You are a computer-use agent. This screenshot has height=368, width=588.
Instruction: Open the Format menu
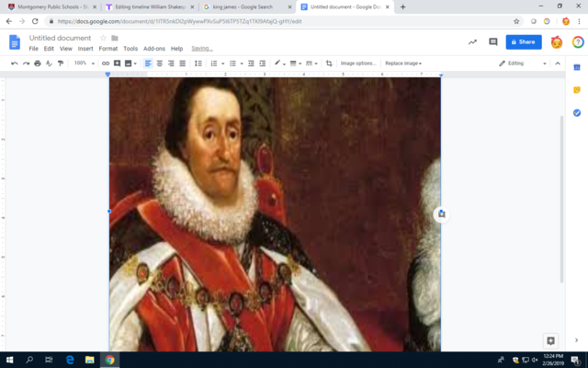click(108, 49)
